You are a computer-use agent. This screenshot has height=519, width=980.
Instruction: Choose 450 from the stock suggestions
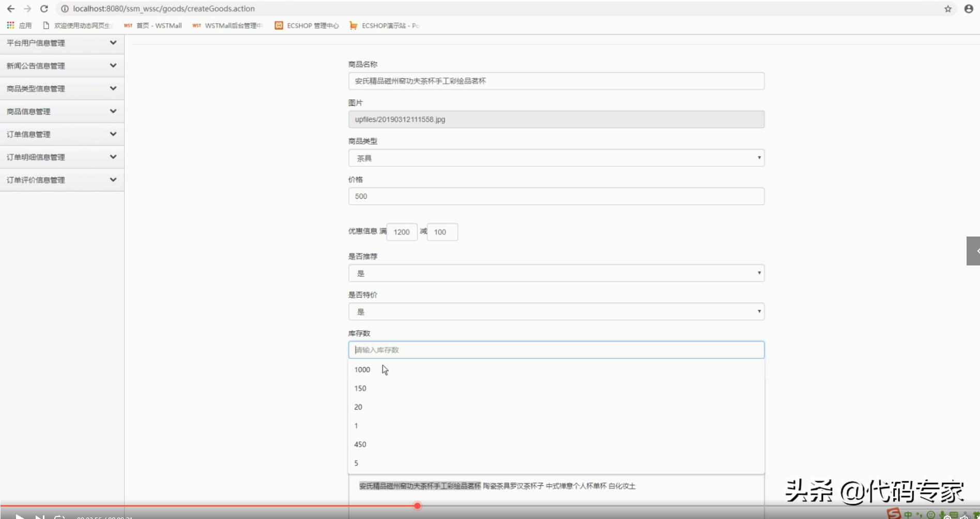(556, 444)
